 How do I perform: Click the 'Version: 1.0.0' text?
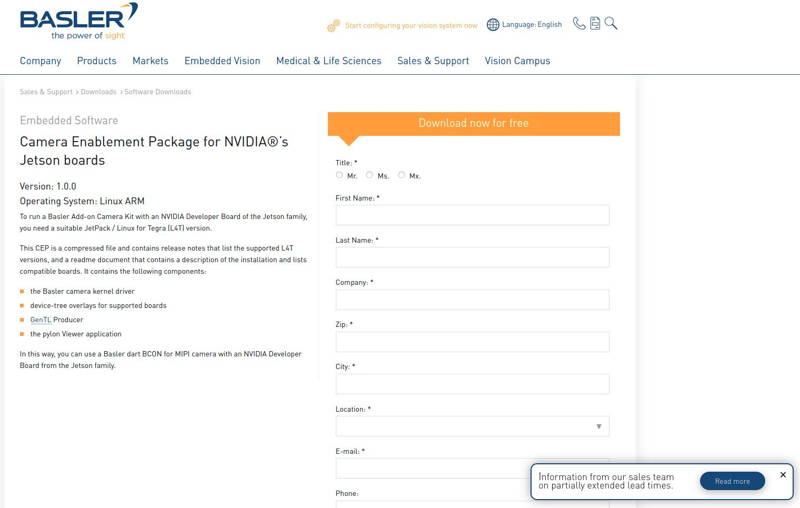(48, 186)
